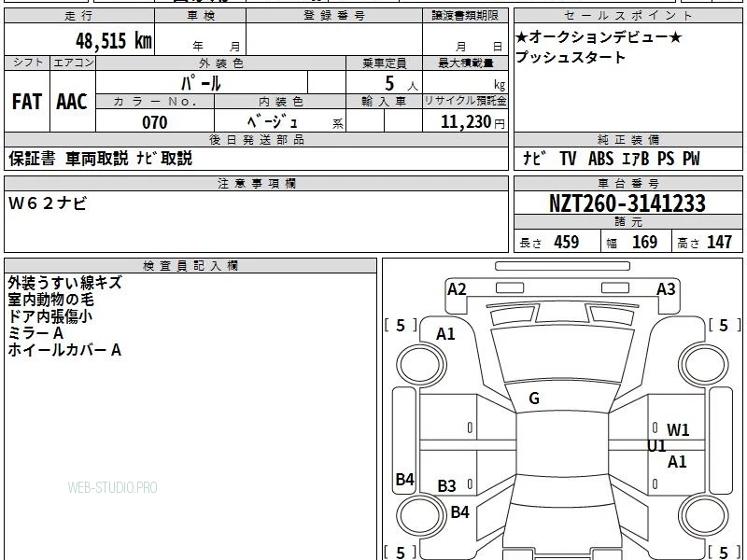Click inspector note 室内動物の毛

pos(50,300)
